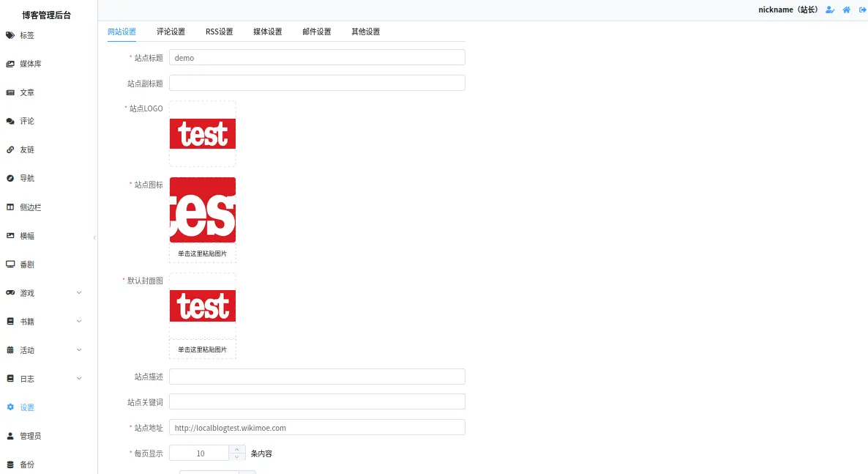
Task: Click the home icon in top bar
Action: [847, 10]
